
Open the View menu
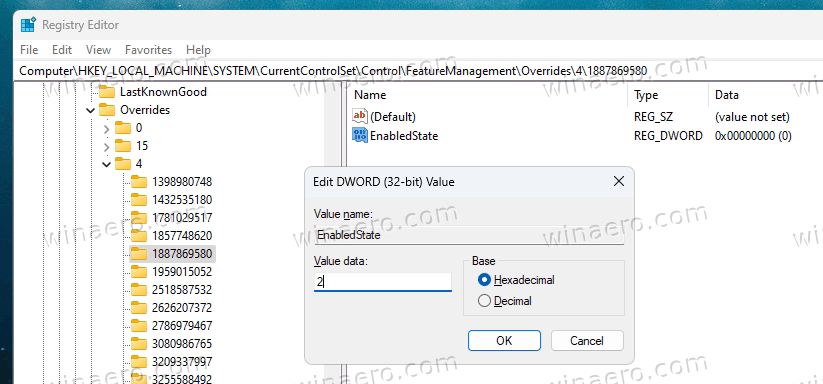pos(99,50)
